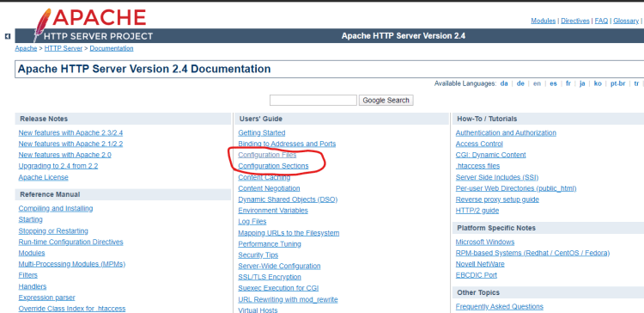Open the Content Caching link
The width and height of the screenshot is (644, 313).
pos(264,177)
